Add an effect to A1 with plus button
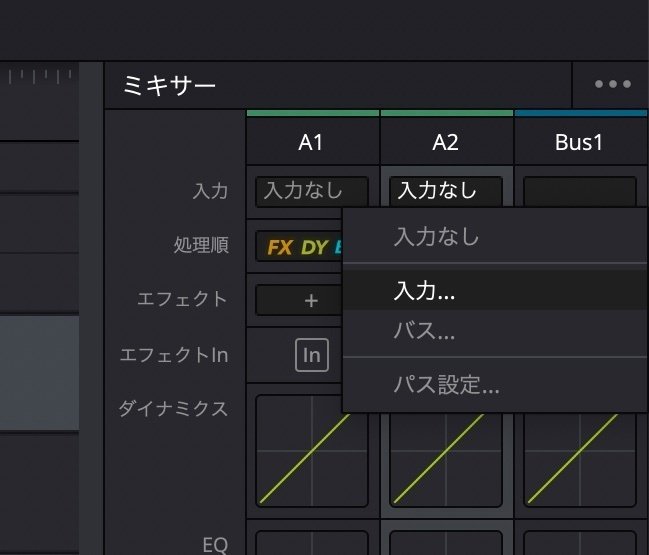649x555 pixels. coord(311,300)
